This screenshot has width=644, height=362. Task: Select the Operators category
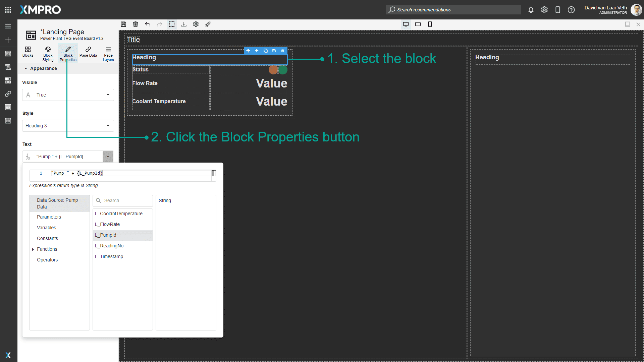(47, 260)
